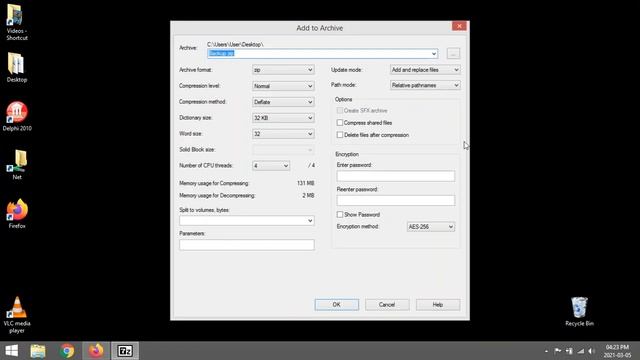This screenshot has height=360, width=640.
Task: Select the Desktop folder icon
Action: point(16,68)
